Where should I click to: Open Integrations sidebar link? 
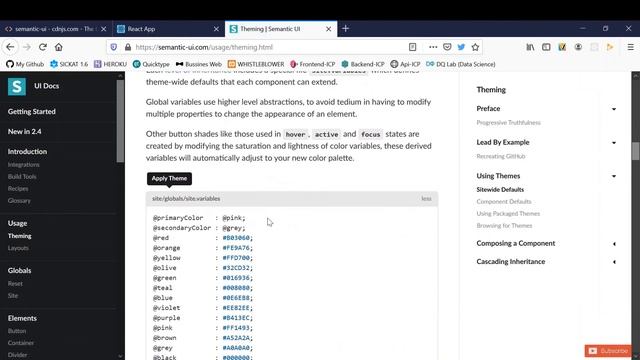(x=24, y=165)
